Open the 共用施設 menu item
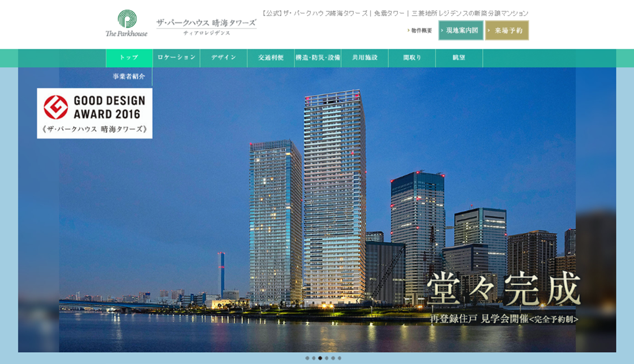This screenshot has width=634, height=364. pos(365,58)
